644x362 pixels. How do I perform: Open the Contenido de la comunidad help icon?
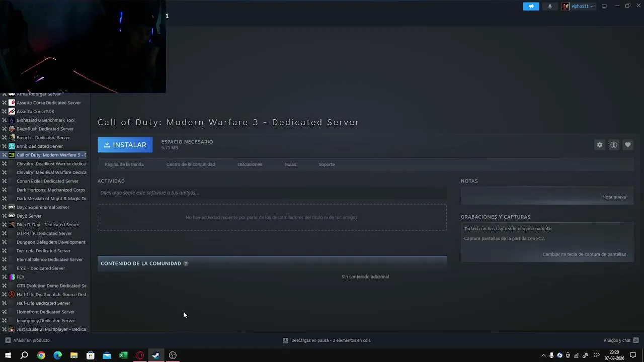[186, 263]
